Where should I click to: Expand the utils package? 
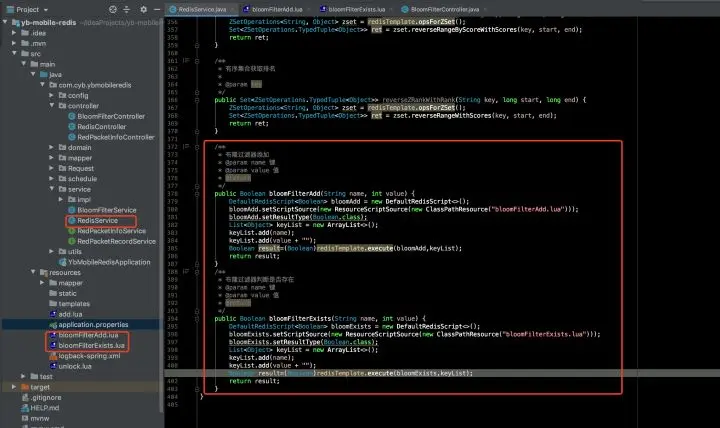click(x=51, y=251)
